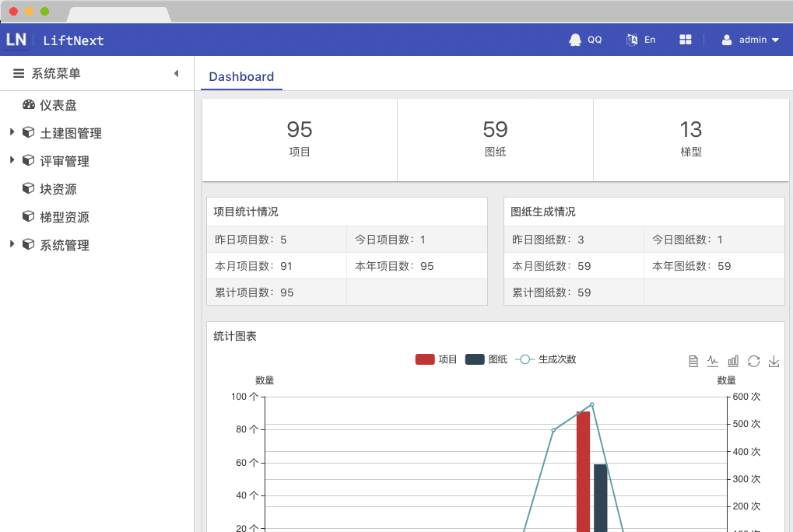
Task: Select the 土建图管理 menu entry
Action: coord(71,133)
